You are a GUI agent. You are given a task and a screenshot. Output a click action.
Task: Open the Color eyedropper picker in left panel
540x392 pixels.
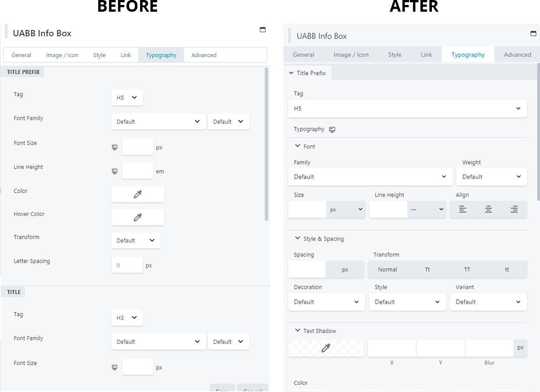pyautogui.click(x=138, y=194)
